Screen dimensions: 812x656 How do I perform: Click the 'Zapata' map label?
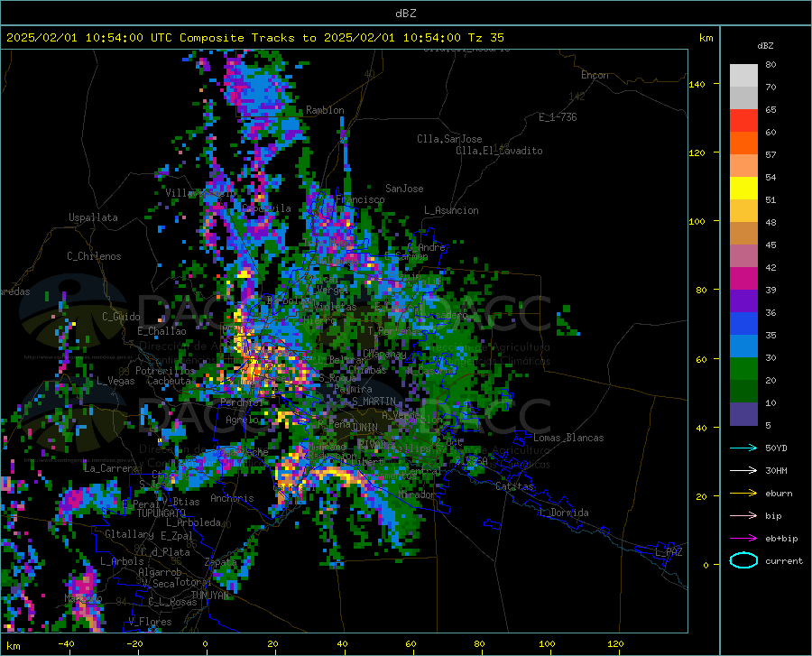point(221,562)
